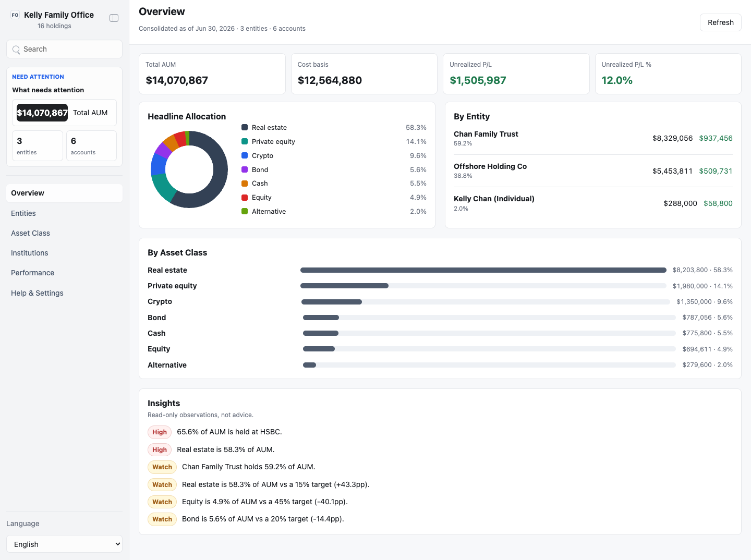
Task: Click the Watch badge for Chan Family Trust
Action: 162,467
